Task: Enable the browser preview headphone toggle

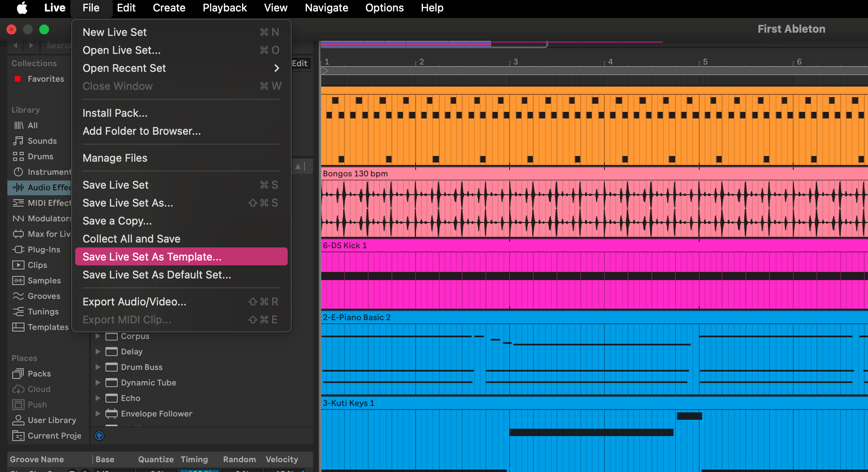Action: click(98, 436)
